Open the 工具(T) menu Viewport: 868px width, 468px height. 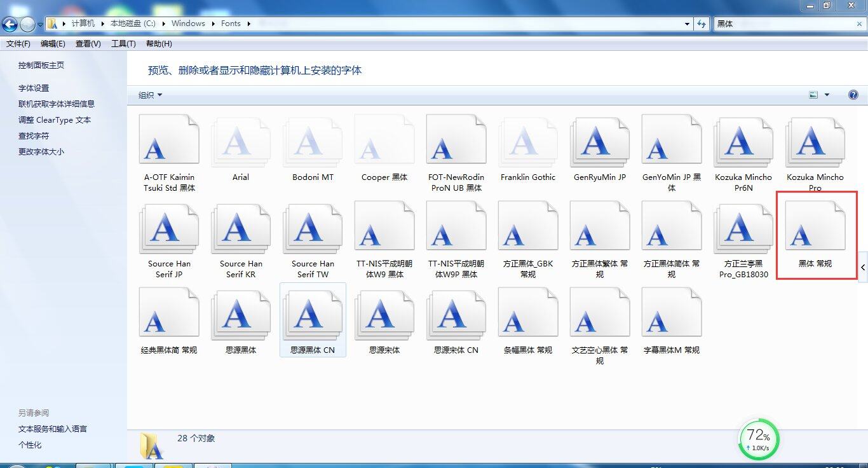pyautogui.click(x=123, y=44)
